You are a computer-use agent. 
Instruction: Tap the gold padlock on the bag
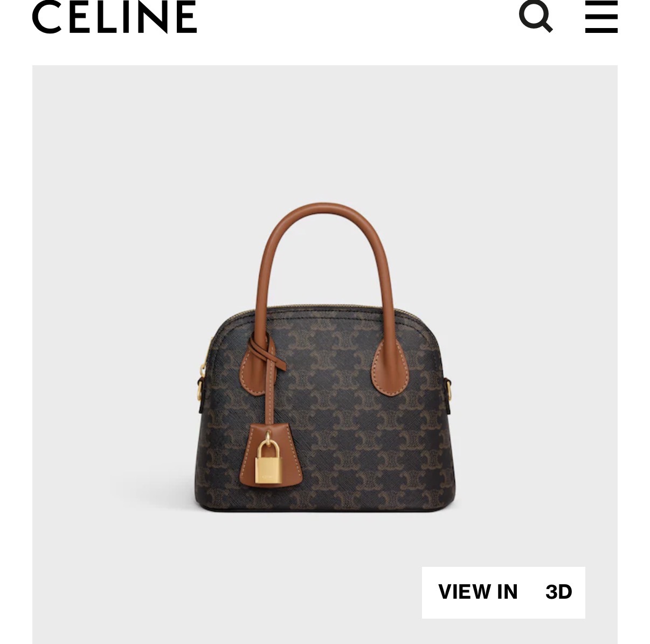269,463
